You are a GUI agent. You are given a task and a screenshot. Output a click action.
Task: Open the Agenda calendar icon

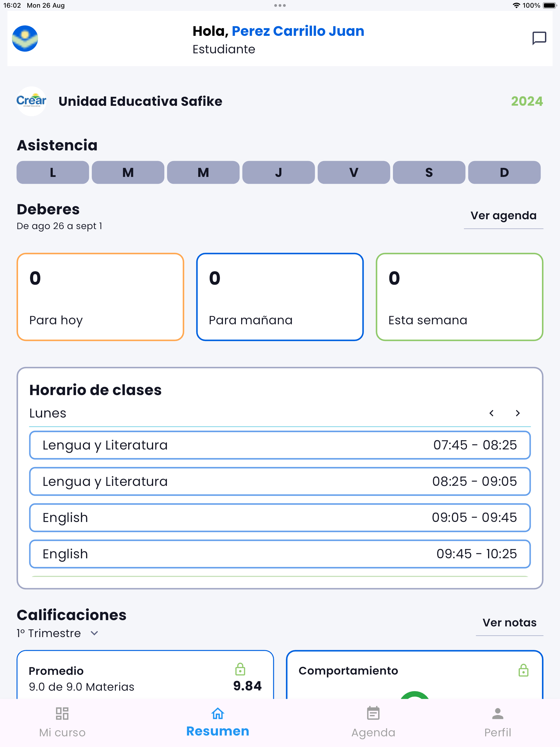(x=373, y=714)
